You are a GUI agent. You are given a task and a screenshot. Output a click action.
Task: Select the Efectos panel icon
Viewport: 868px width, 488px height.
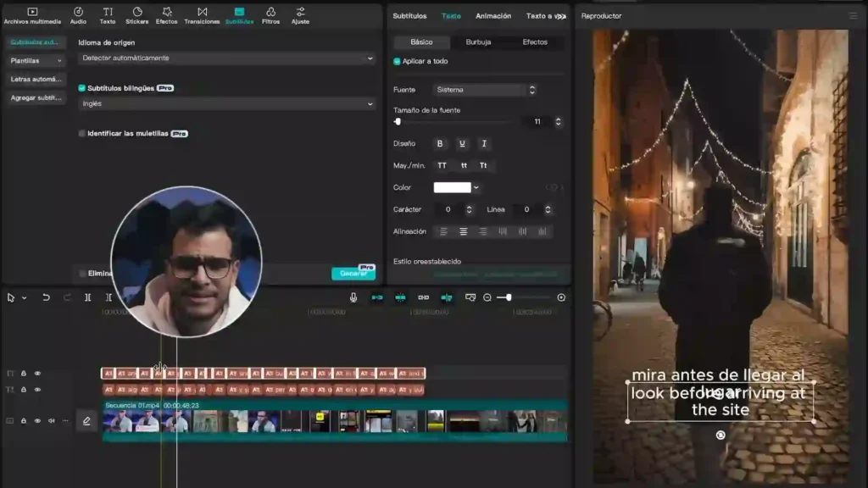(x=167, y=14)
